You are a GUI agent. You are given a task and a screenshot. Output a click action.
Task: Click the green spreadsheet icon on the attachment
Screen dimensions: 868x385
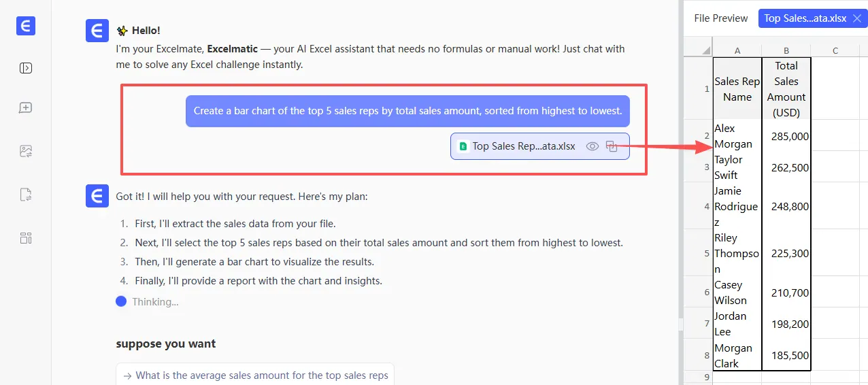click(463, 146)
